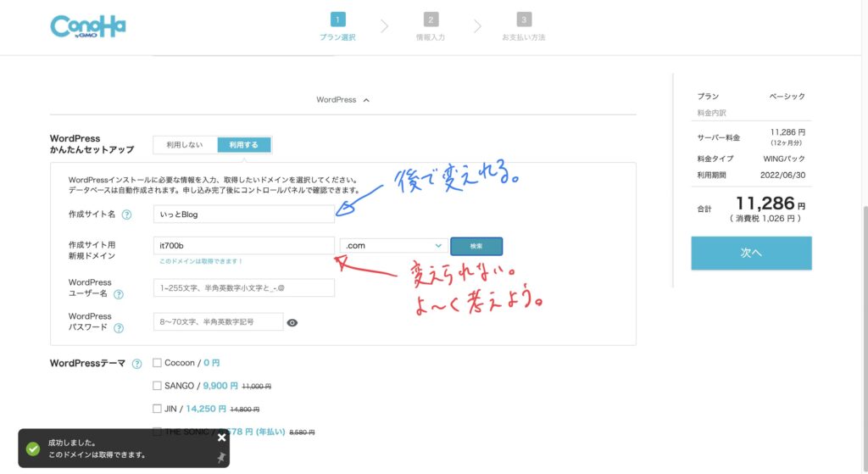Click the 2022/06/30 利用期間 value

(x=782, y=175)
